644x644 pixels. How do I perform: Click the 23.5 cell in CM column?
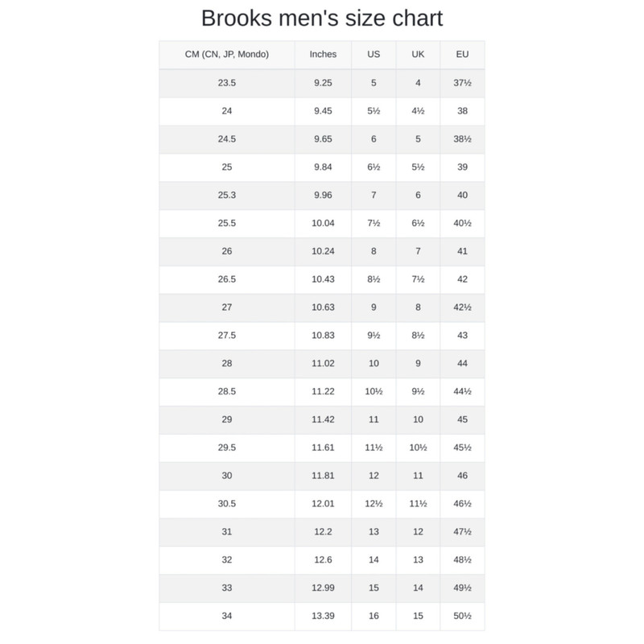[226, 83]
